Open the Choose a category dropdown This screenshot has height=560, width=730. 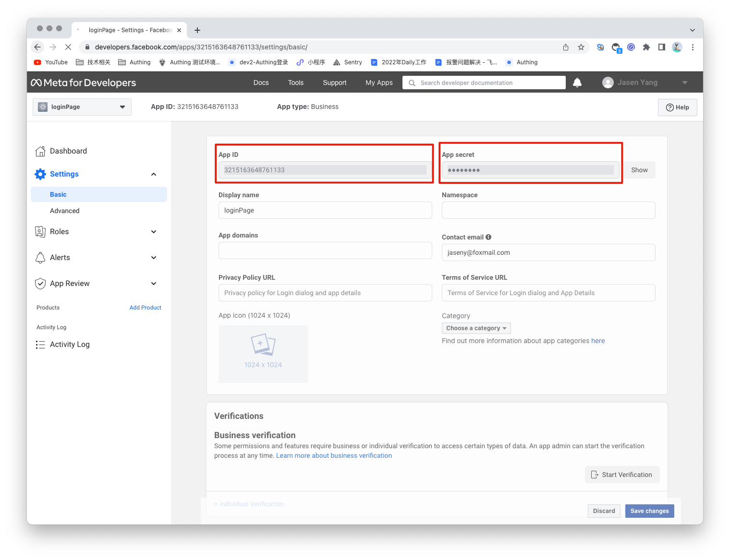(x=476, y=328)
